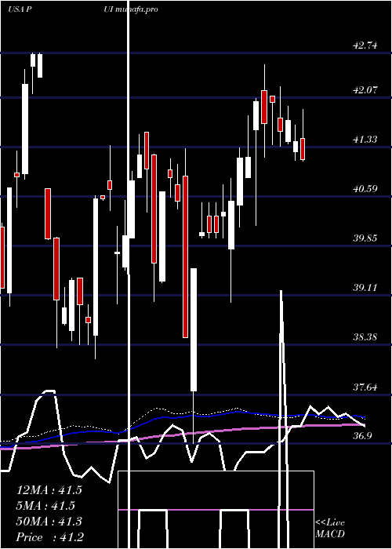Select the longest white candle near 37.64
Image resolution: width=392 pixels, height=549 pixels.
coord(194,329)
